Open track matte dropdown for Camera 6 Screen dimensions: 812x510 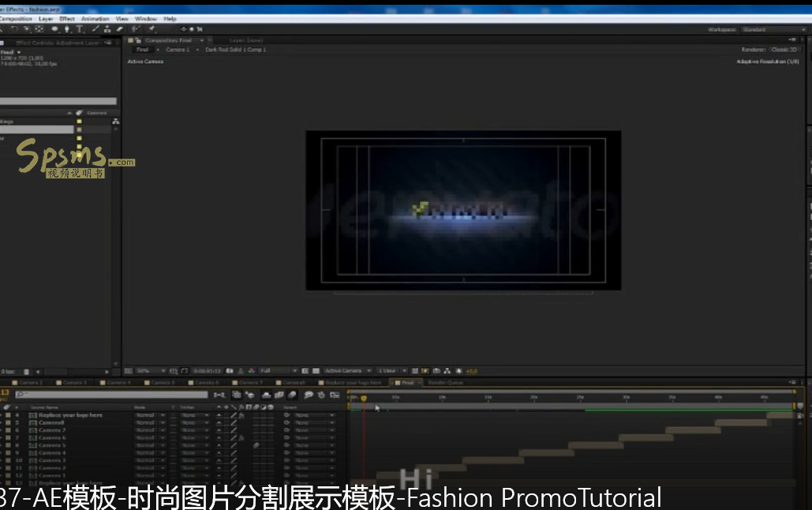coord(195,437)
